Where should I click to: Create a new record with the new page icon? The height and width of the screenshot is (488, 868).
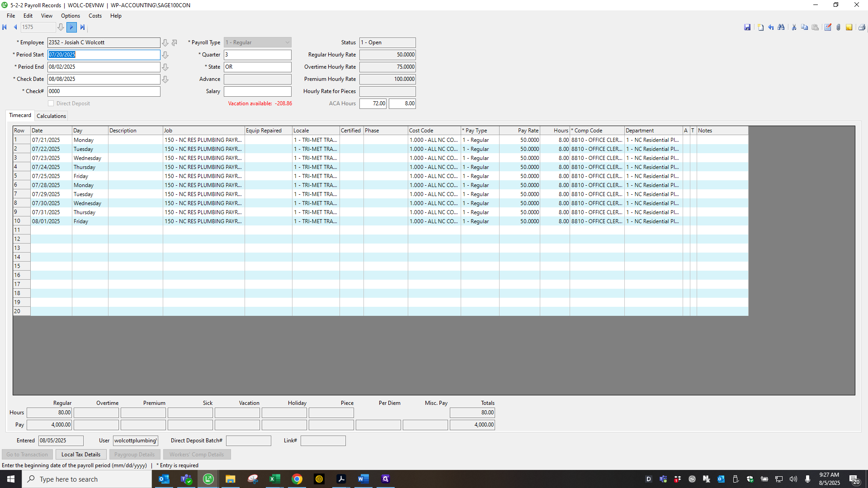point(760,28)
